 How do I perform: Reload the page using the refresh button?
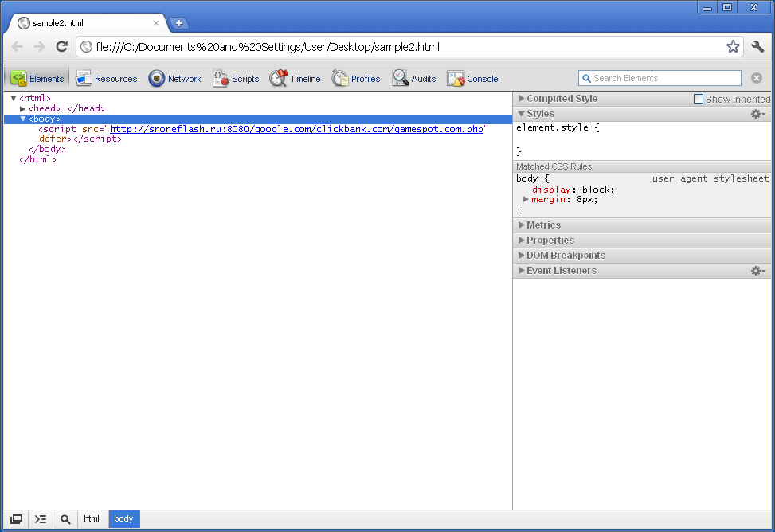(61, 47)
